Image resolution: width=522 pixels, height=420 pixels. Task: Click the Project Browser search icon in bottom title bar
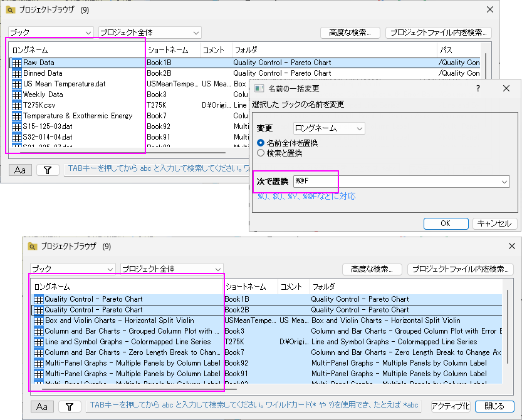33,247
